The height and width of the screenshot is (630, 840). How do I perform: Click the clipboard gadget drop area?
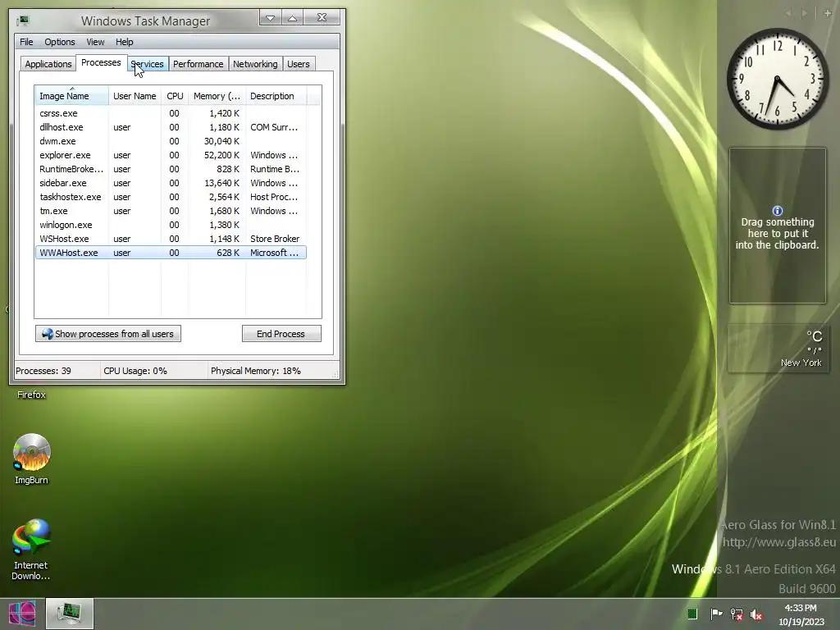coord(778,226)
